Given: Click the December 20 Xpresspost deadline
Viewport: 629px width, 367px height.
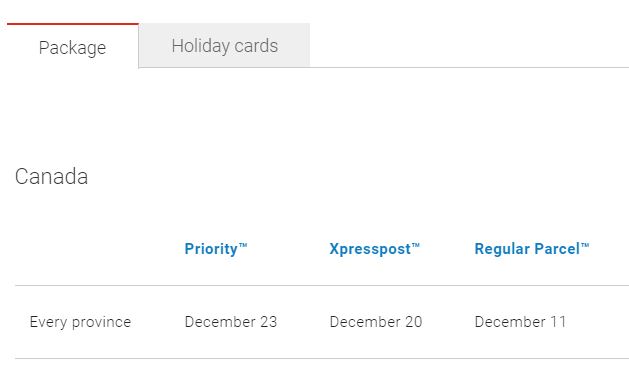Looking at the screenshot, I should (376, 322).
